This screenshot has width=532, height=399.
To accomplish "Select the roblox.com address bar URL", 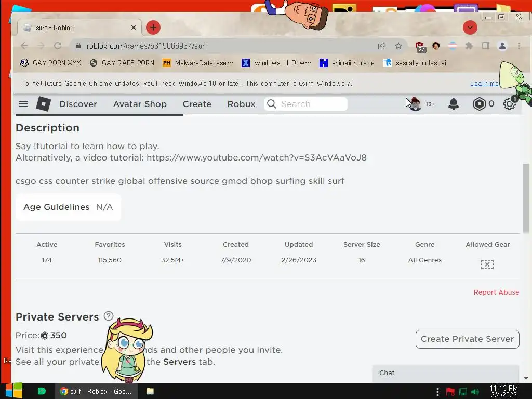I will (x=147, y=46).
